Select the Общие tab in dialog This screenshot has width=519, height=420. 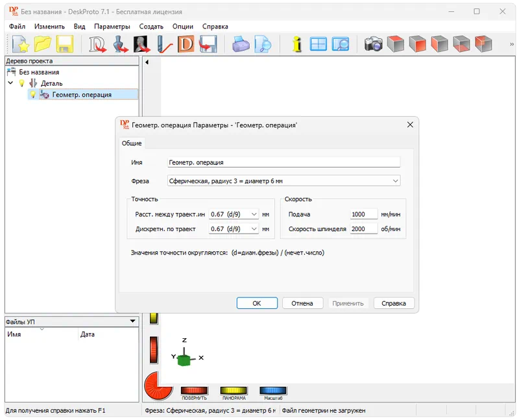pos(132,143)
